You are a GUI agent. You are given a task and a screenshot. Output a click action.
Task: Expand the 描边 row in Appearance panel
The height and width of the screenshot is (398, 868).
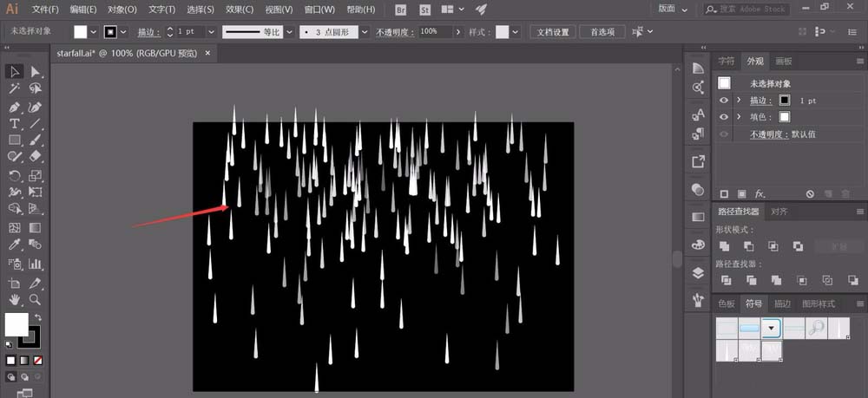click(739, 100)
